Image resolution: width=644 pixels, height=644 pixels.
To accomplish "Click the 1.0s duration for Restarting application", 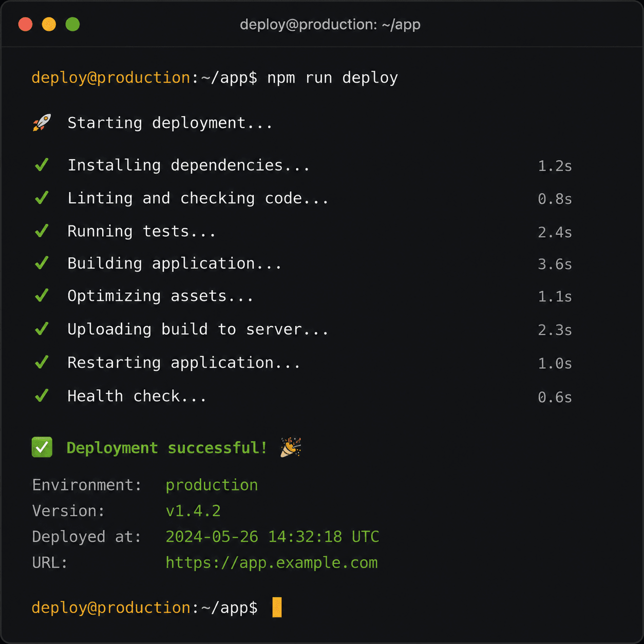I will tap(555, 364).
